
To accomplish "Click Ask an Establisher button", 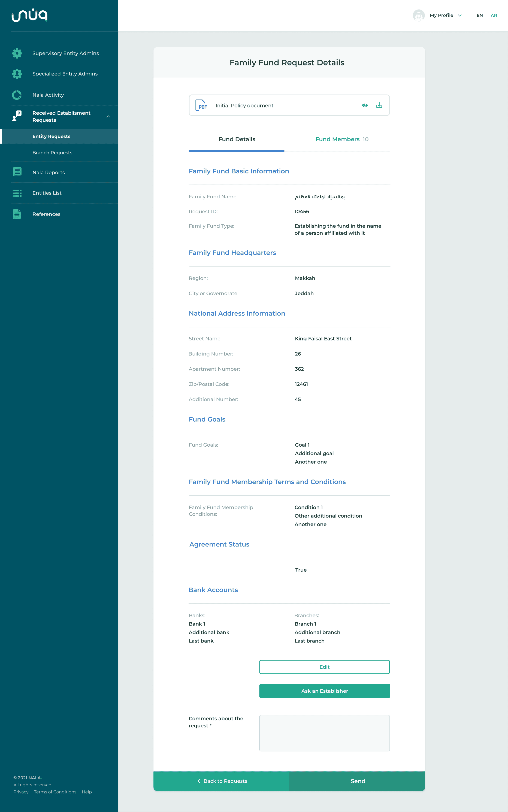I will pyautogui.click(x=324, y=691).
